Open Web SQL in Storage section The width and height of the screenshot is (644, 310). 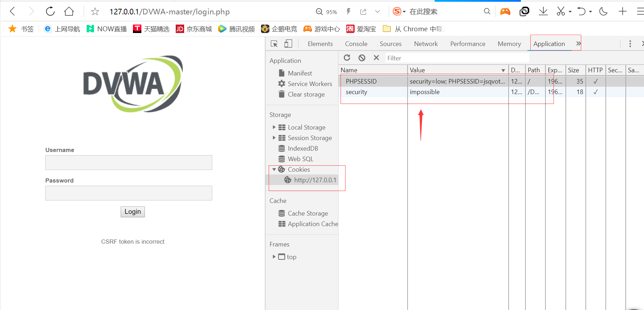point(301,159)
